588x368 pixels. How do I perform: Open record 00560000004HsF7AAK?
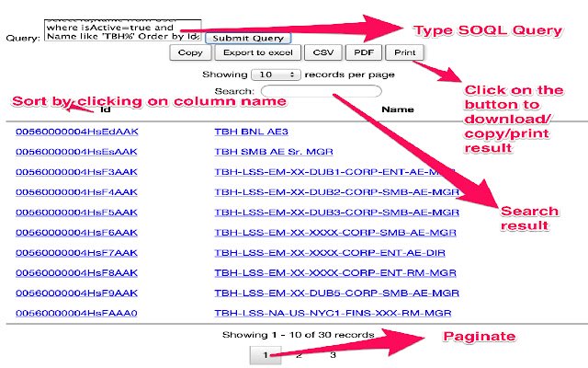point(76,253)
